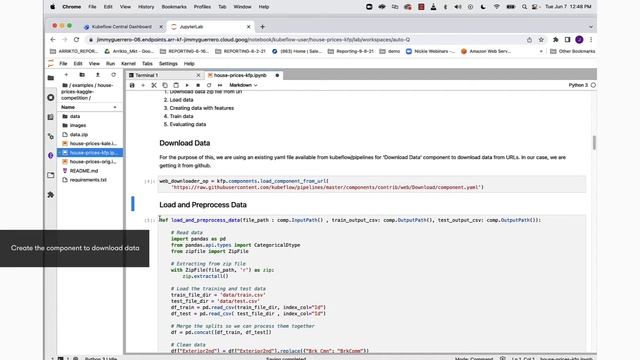The height and width of the screenshot is (360, 640).
Task: Click the Python 3 kernel status circle
Action: tap(593, 85)
